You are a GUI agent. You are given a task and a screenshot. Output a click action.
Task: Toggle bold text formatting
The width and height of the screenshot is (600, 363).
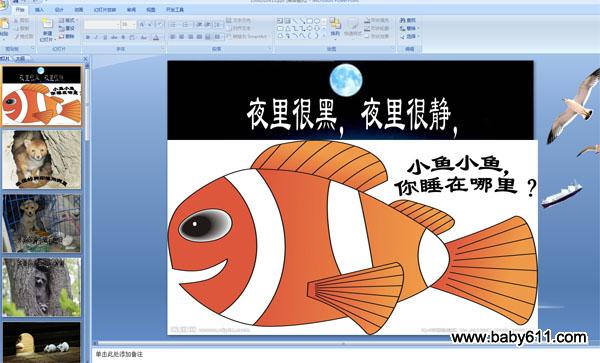(x=88, y=37)
